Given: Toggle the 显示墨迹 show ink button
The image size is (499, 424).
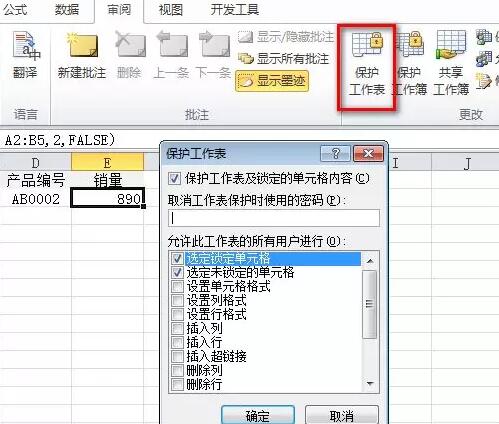Looking at the screenshot, I should coord(272,81).
